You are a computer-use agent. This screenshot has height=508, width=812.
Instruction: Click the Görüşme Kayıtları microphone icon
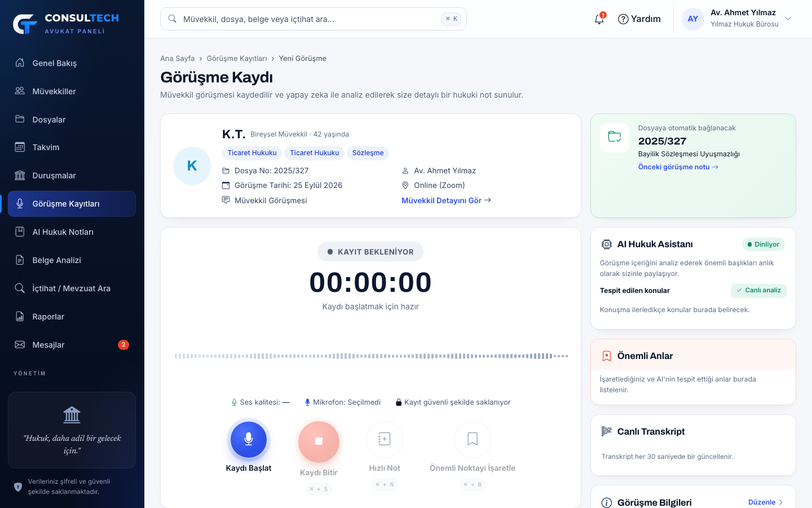pyautogui.click(x=20, y=204)
